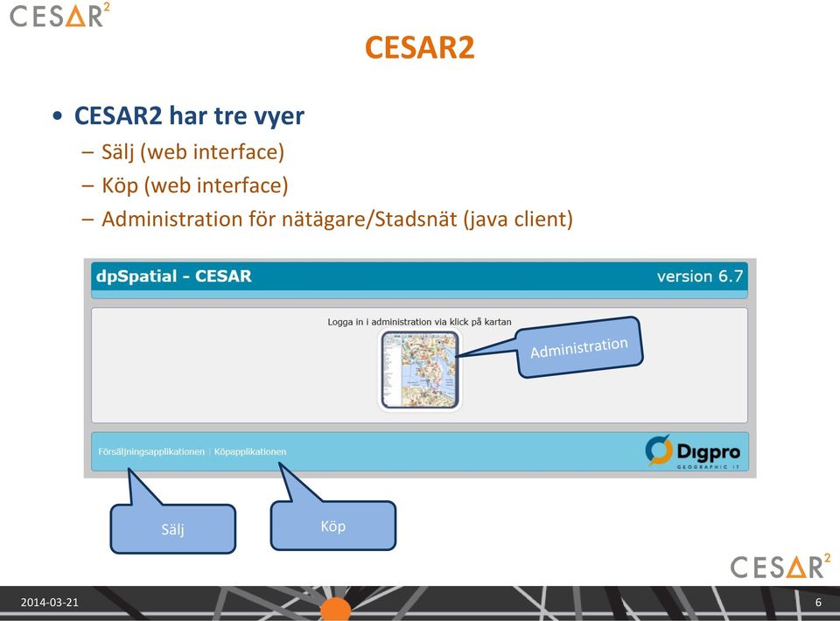The width and height of the screenshot is (840, 621).
Task: Click the map thumbnail to log in
Action: coord(420,370)
